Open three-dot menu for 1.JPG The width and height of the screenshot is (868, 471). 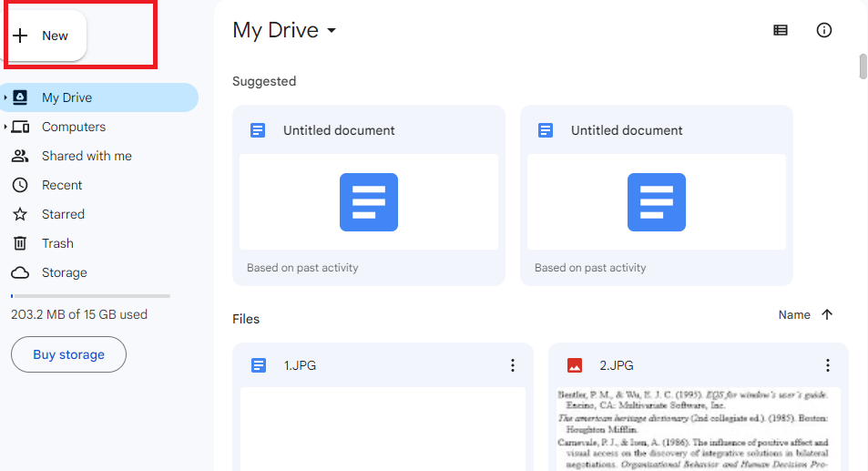coord(513,365)
